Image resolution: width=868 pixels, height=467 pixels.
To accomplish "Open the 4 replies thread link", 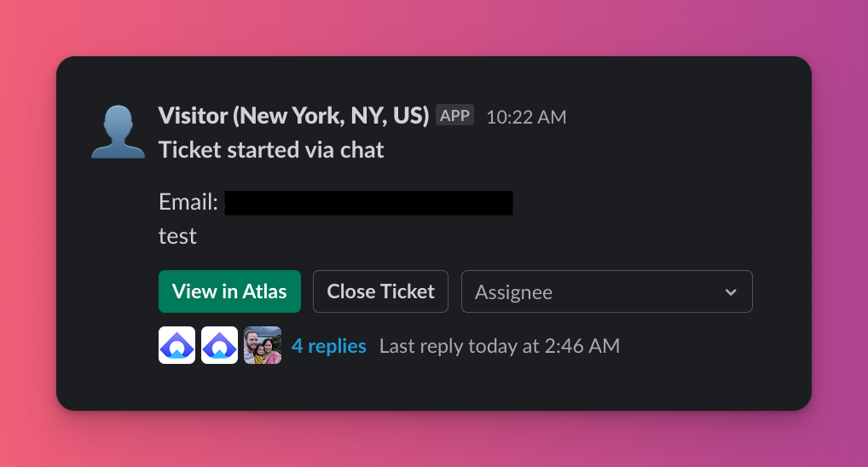I will pyautogui.click(x=329, y=346).
